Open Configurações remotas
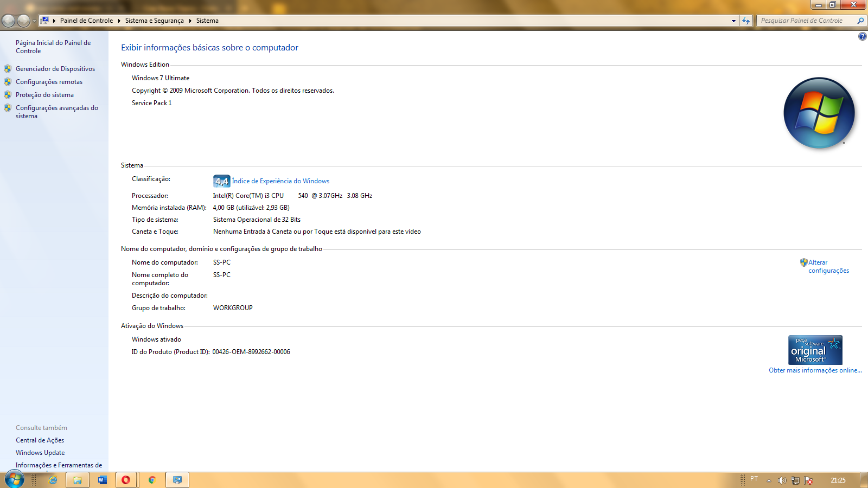Image resolution: width=868 pixels, height=488 pixels. pyautogui.click(x=49, y=82)
